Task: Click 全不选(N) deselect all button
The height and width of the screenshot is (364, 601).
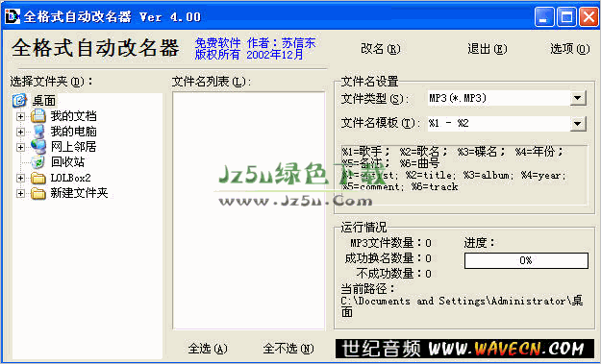Action: pyautogui.click(x=288, y=349)
